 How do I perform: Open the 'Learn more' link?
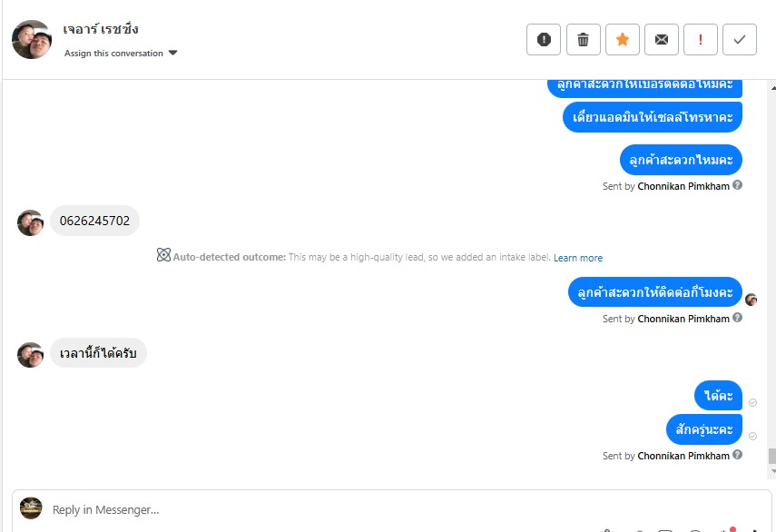(578, 258)
